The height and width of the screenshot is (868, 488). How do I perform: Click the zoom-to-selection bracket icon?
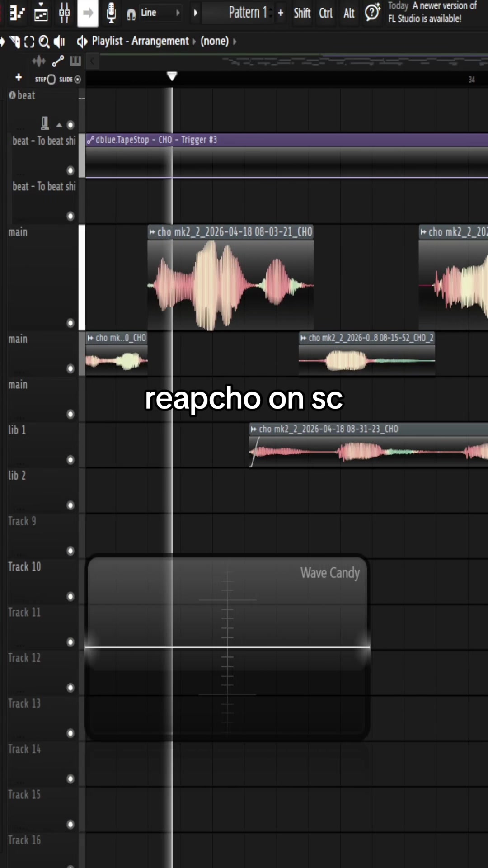click(x=29, y=42)
